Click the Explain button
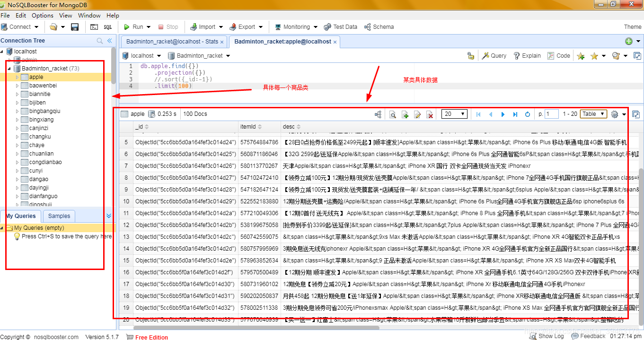This screenshot has width=644, height=340. coord(527,56)
